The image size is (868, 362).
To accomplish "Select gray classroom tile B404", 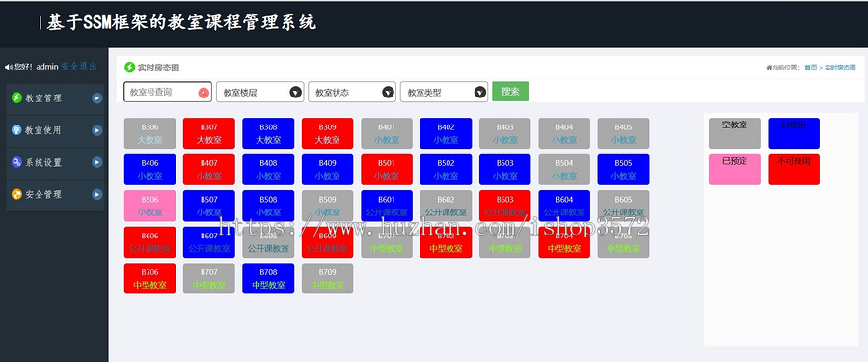I will (564, 133).
